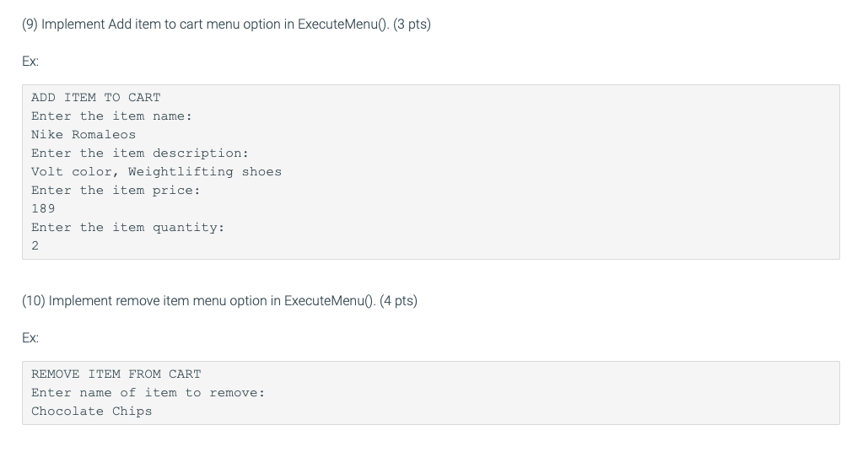Click the quantity value "2"
The width and height of the screenshot is (868, 452).
(35, 246)
